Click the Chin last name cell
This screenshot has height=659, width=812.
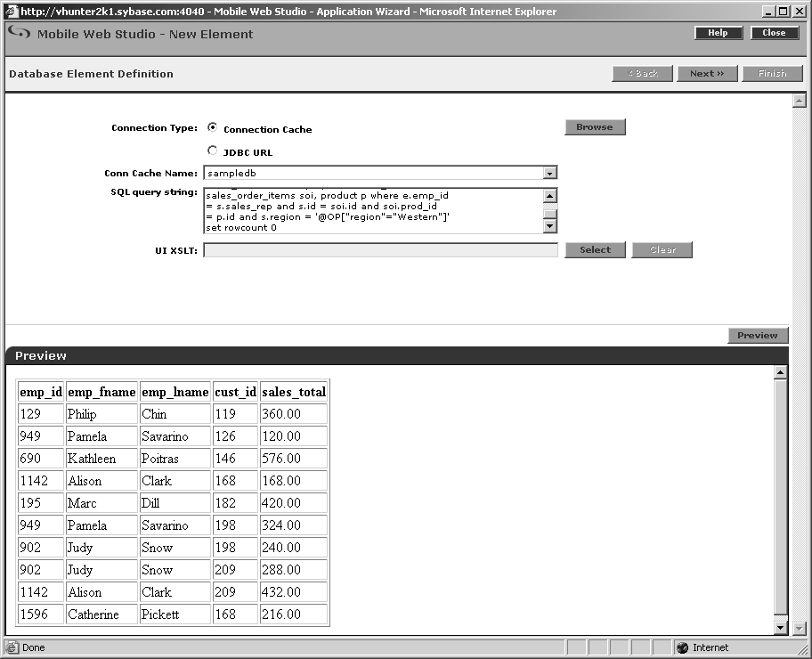(x=175, y=414)
